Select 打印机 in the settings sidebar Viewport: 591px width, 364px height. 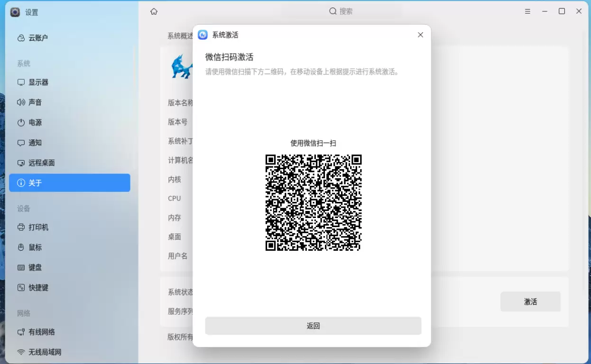pos(69,227)
